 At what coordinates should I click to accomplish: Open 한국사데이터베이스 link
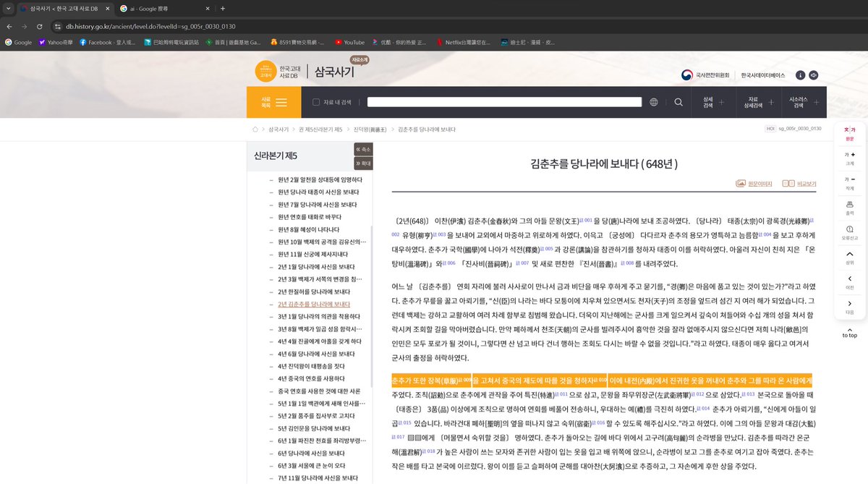coord(762,75)
